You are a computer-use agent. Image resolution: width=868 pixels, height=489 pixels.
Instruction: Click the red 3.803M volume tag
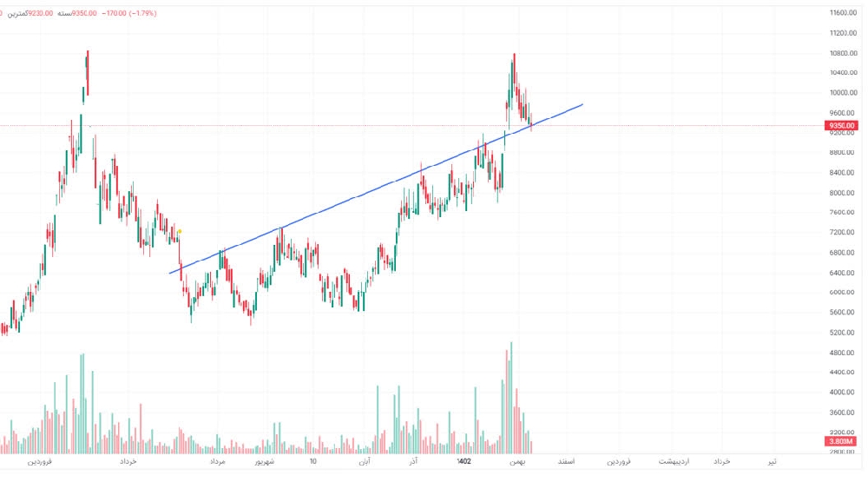click(x=841, y=441)
